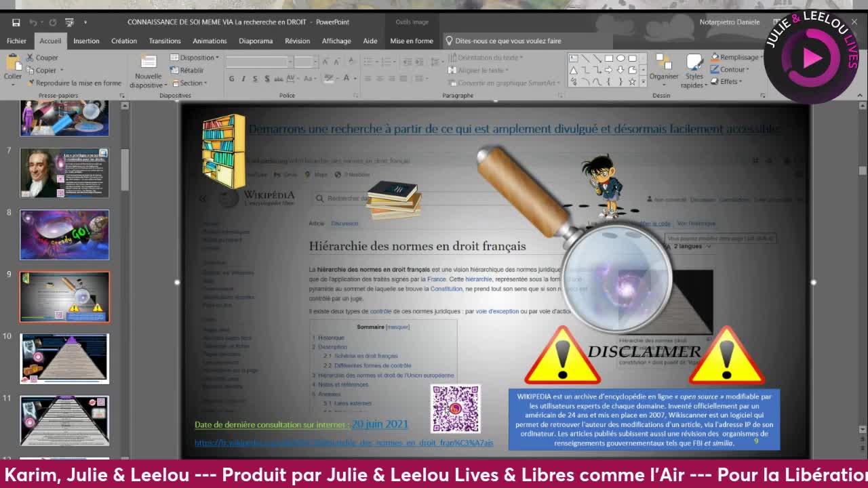Cut selection with Couper
This screenshot has width=868, height=488.
[x=42, y=58]
